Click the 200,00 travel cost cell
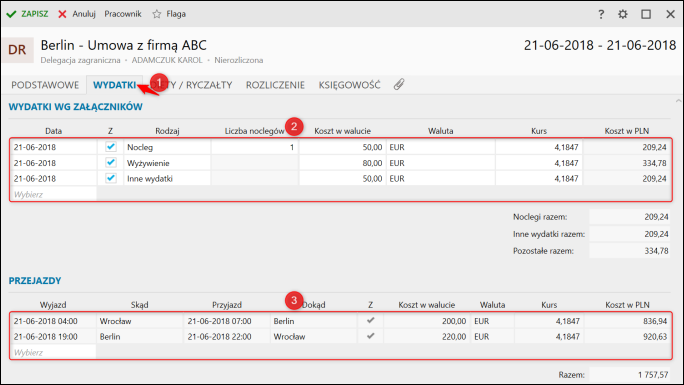 click(426, 321)
